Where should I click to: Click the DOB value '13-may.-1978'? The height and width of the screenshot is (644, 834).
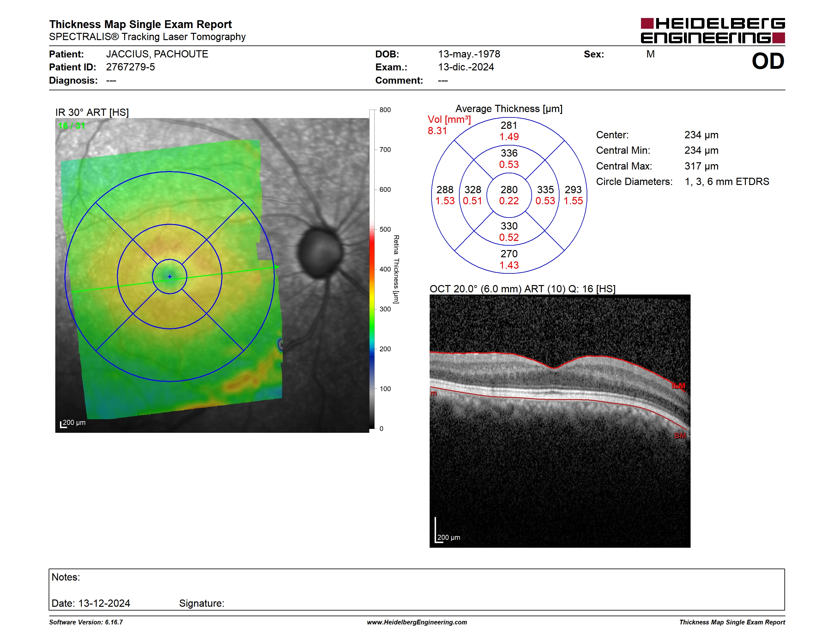point(469,54)
